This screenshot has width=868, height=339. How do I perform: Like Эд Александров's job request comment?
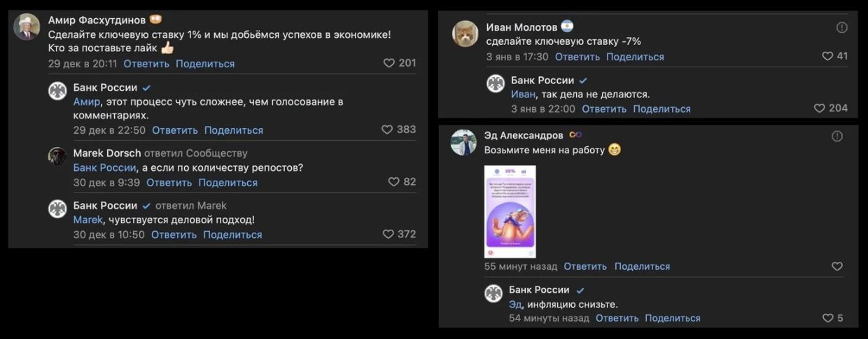point(836,266)
